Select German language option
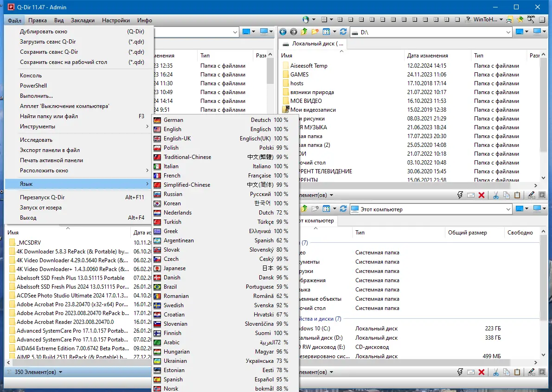 coord(225,120)
